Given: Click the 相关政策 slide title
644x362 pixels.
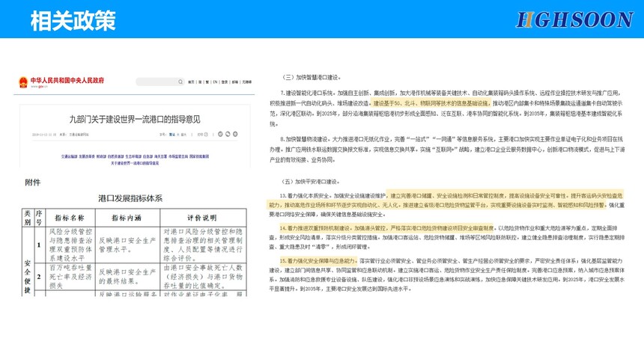Looking at the screenshot, I should pyautogui.click(x=73, y=20).
